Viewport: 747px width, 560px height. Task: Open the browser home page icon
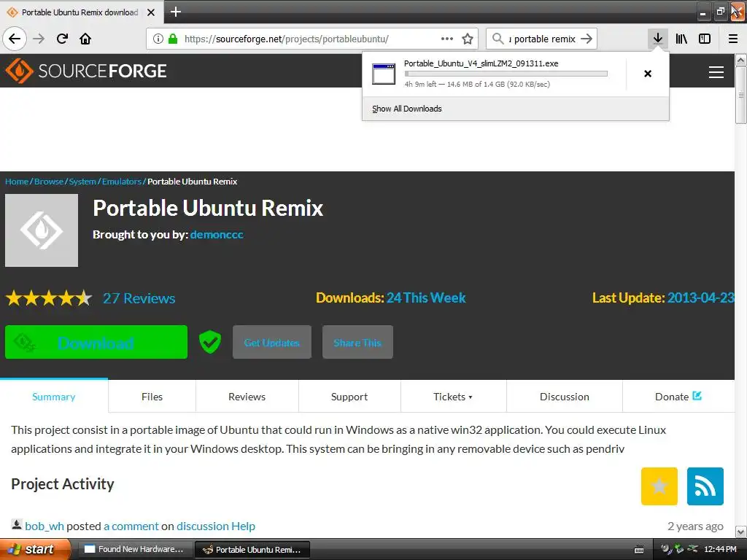click(85, 39)
